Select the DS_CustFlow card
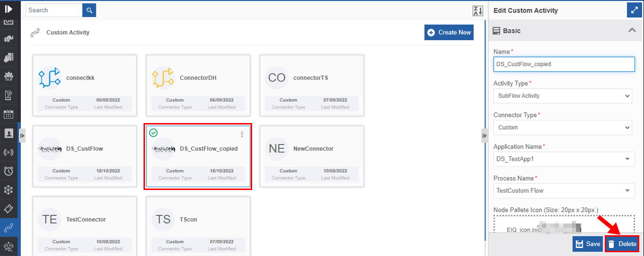The width and height of the screenshot is (644, 256). [x=85, y=156]
